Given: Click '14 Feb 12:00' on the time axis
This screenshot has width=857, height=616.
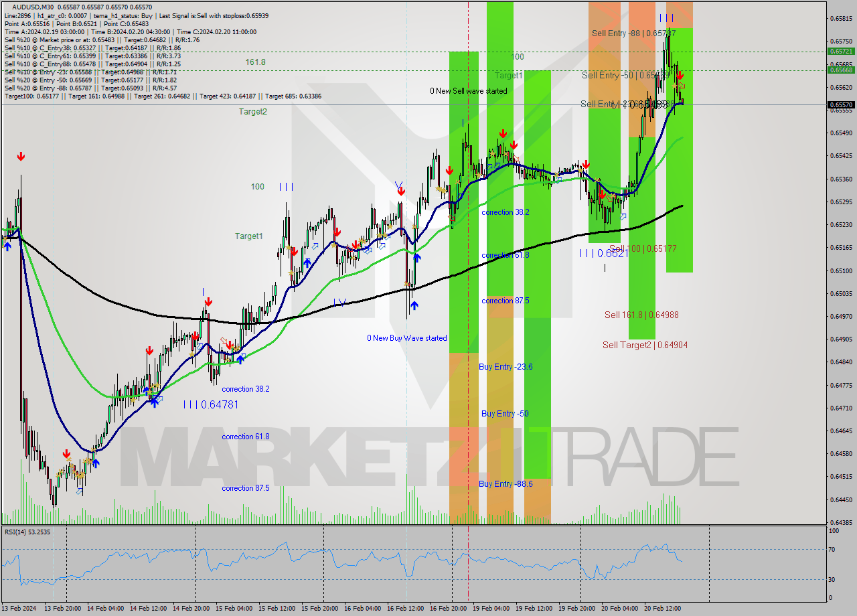Looking at the screenshot, I should click(147, 609).
